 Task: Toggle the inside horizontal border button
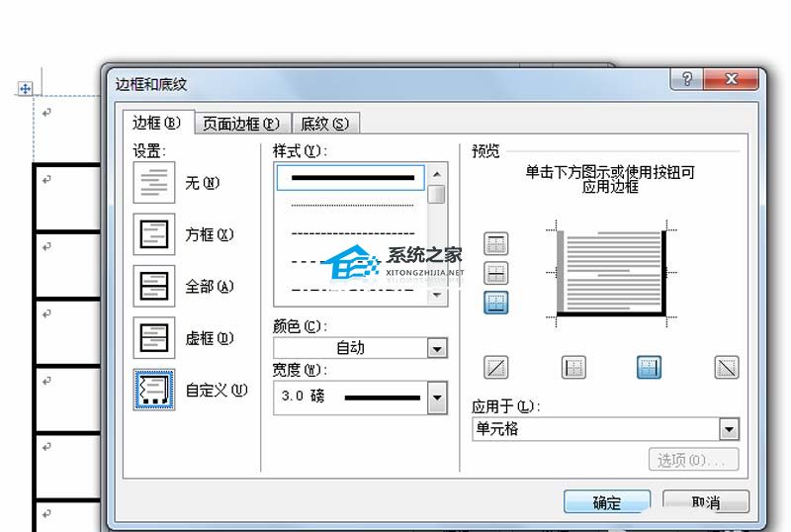coord(496,273)
